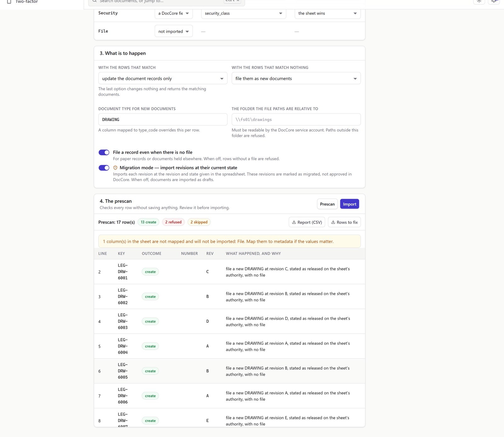The width and height of the screenshot is (504, 437).
Task: Click the create badge in the LEG-DRW-6003 row
Action: [x=150, y=321]
